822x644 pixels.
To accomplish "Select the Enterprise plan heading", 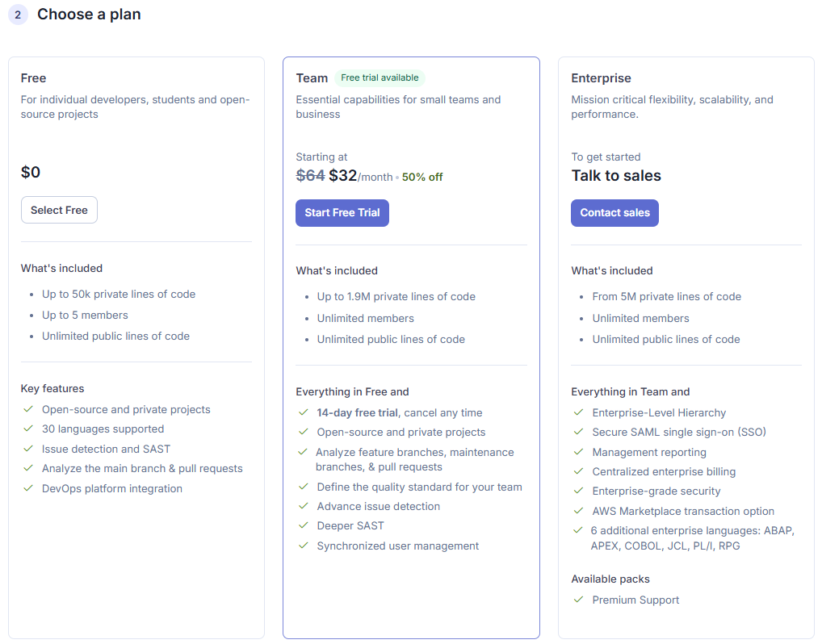I will 601,78.
